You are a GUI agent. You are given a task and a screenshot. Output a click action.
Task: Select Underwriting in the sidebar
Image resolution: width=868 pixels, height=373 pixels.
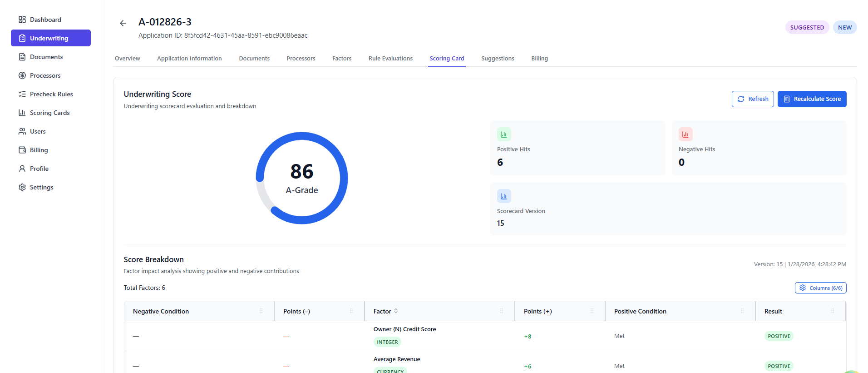tap(51, 38)
